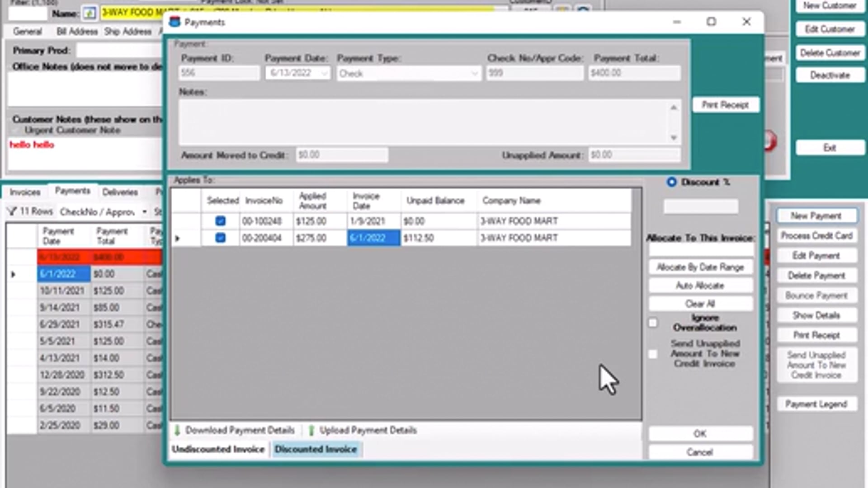Viewport: 868px width, 488px height.
Task: Click the filter funnel icon beside 11 Rows
Action: [x=12, y=211]
